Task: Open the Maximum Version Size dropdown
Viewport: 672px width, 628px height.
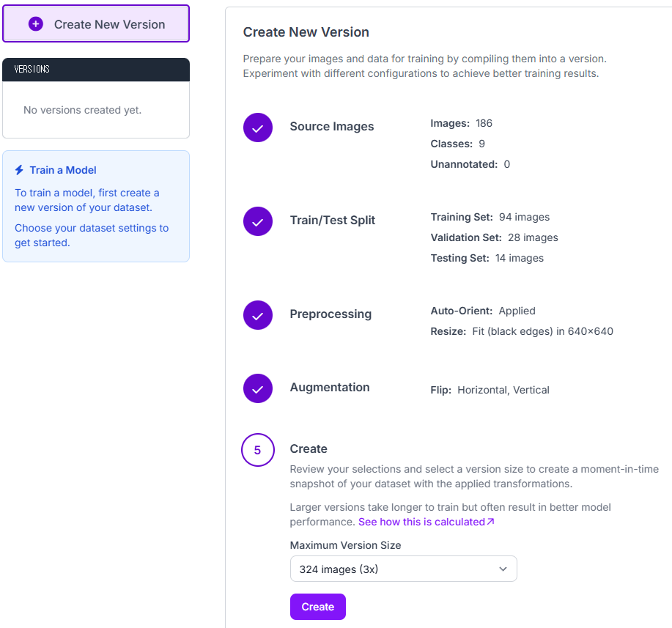Action: point(403,569)
